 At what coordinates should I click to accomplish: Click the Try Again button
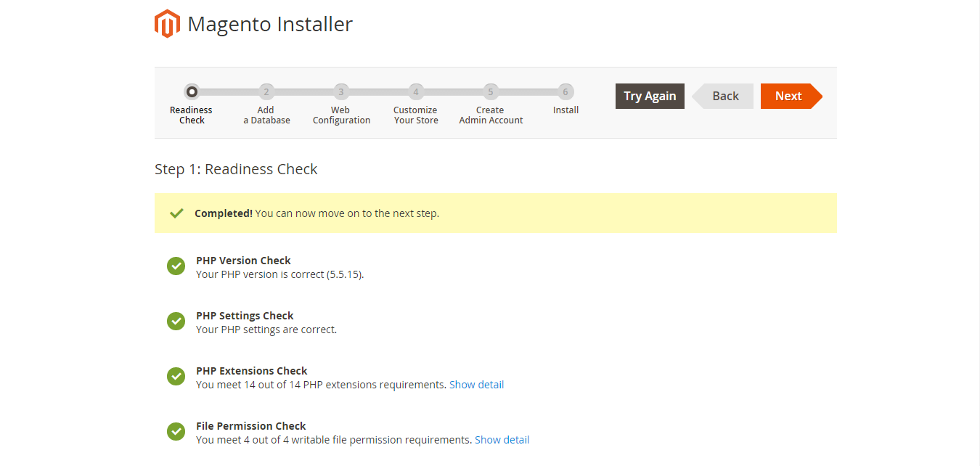click(650, 96)
